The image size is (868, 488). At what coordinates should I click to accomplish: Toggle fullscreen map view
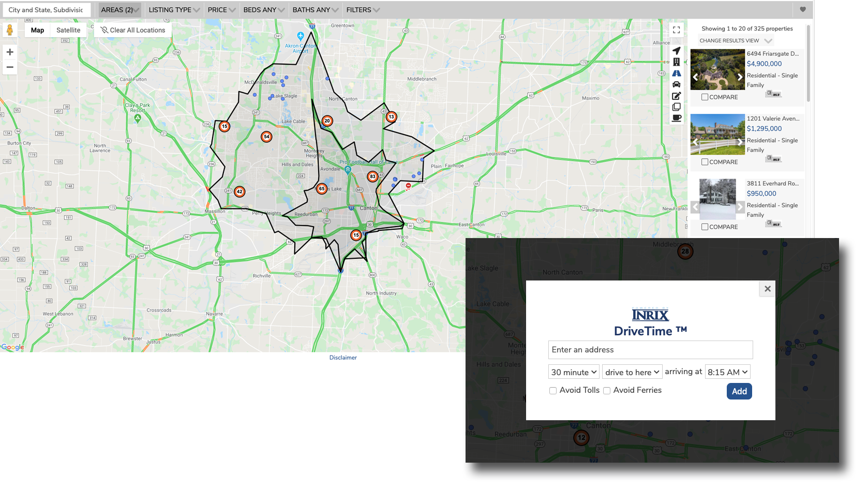[x=676, y=30]
